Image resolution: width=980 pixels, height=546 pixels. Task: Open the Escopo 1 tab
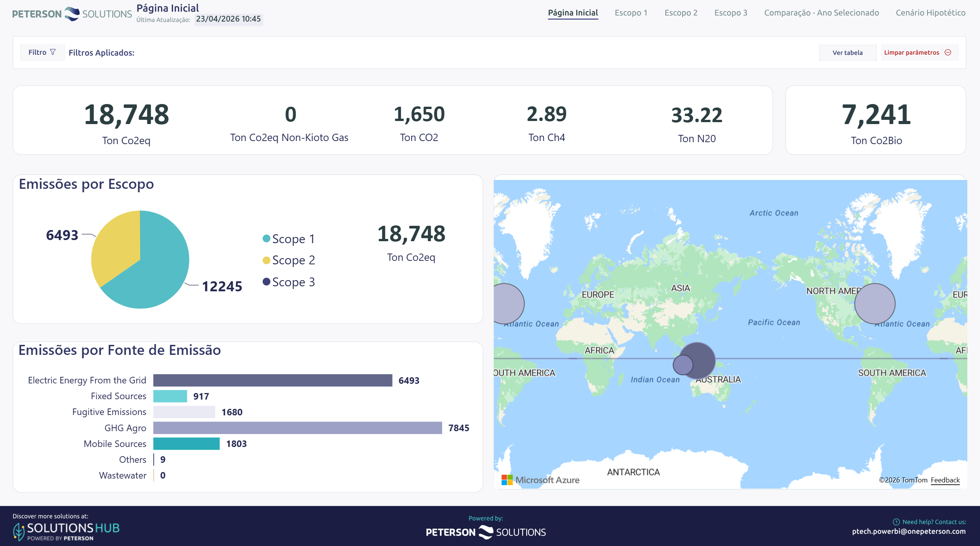point(631,13)
